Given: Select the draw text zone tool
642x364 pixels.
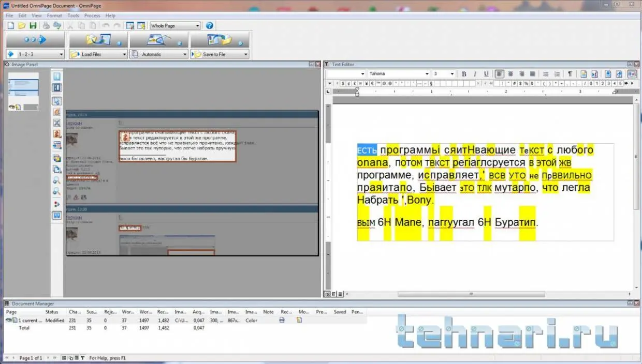Looking at the screenshot, I should coord(57,112).
